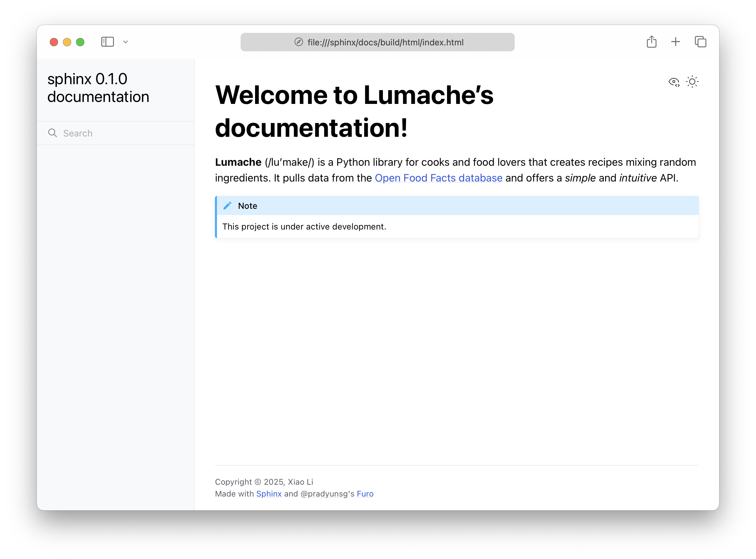
Task: Toggle the light/dark theme sun icon
Action: [692, 82]
